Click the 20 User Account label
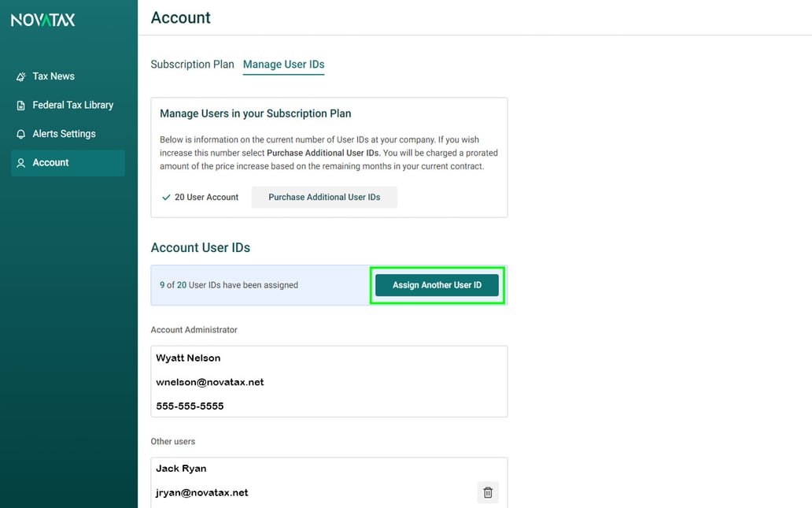This screenshot has height=508, width=812. tap(207, 197)
